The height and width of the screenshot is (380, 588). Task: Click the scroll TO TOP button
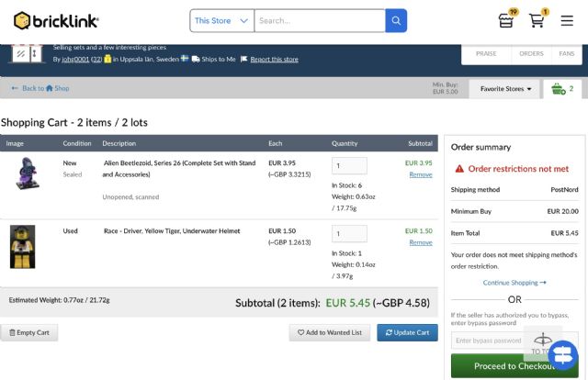[541, 343]
